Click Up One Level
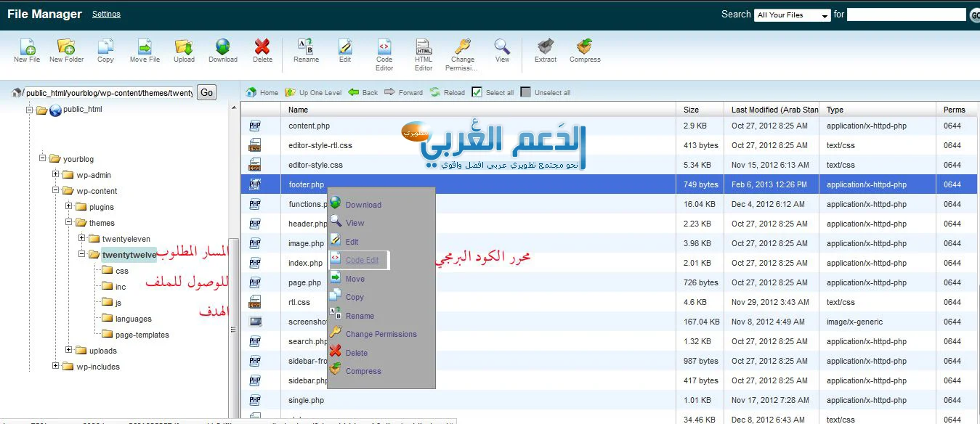 [x=313, y=92]
